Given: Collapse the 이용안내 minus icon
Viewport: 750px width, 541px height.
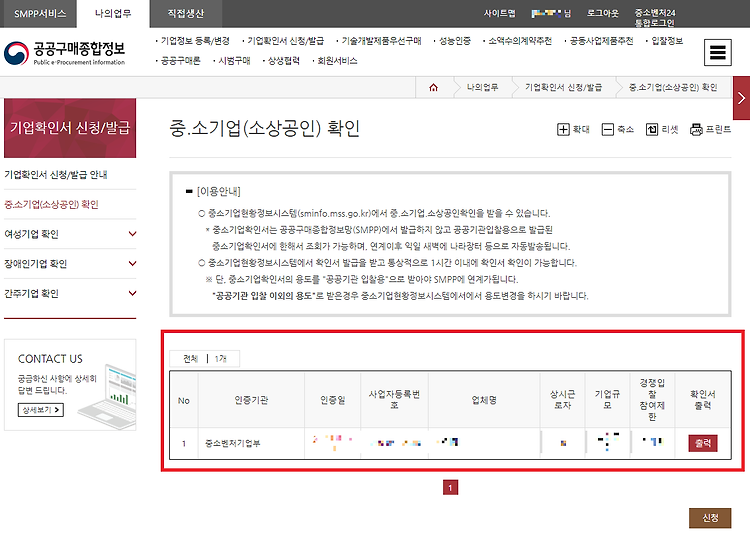Looking at the screenshot, I should [x=189, y=192].
